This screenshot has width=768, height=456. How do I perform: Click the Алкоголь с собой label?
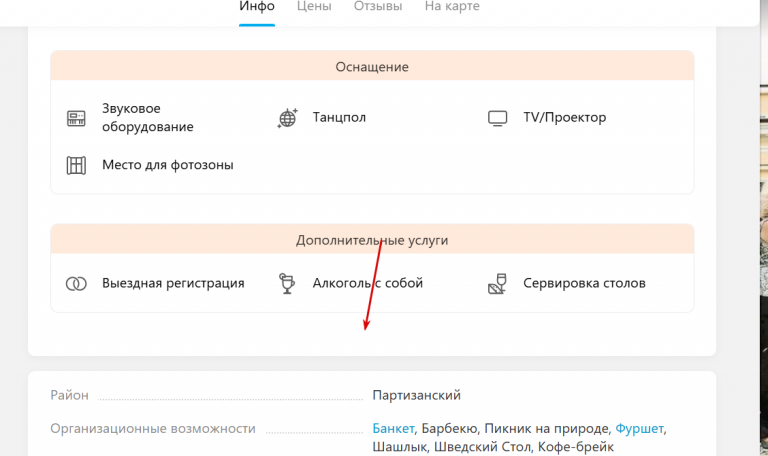click(x=368, y=283)
